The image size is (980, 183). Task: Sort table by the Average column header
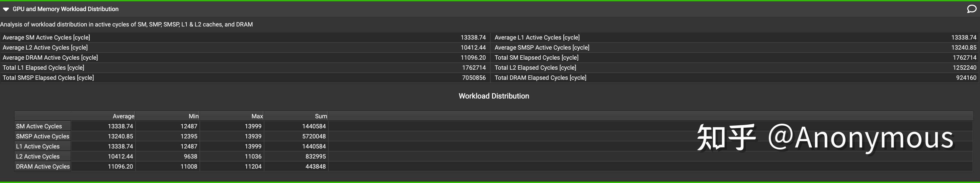point(123,116)
